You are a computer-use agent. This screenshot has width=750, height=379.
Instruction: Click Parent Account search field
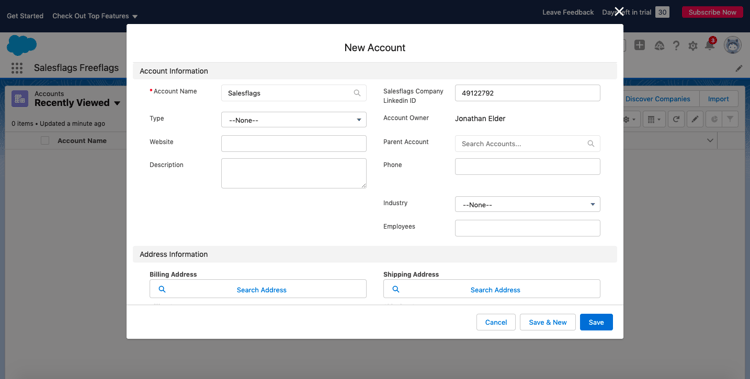(528, 144)
